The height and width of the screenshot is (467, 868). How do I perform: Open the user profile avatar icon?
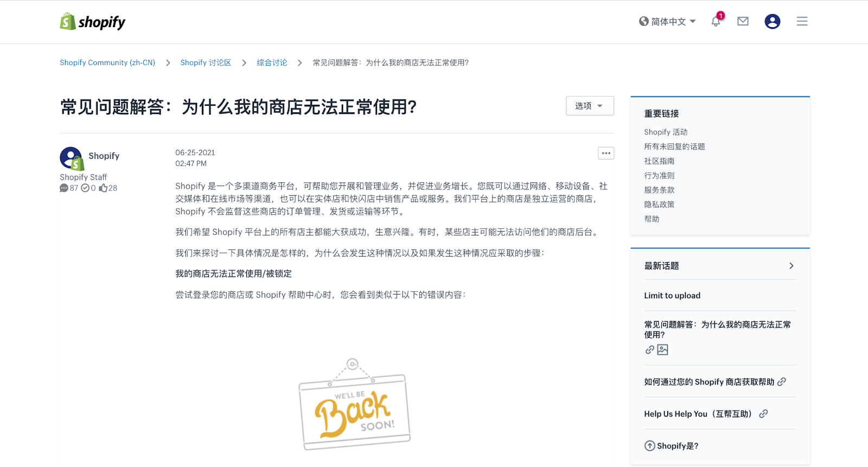[x=772, y=21]
